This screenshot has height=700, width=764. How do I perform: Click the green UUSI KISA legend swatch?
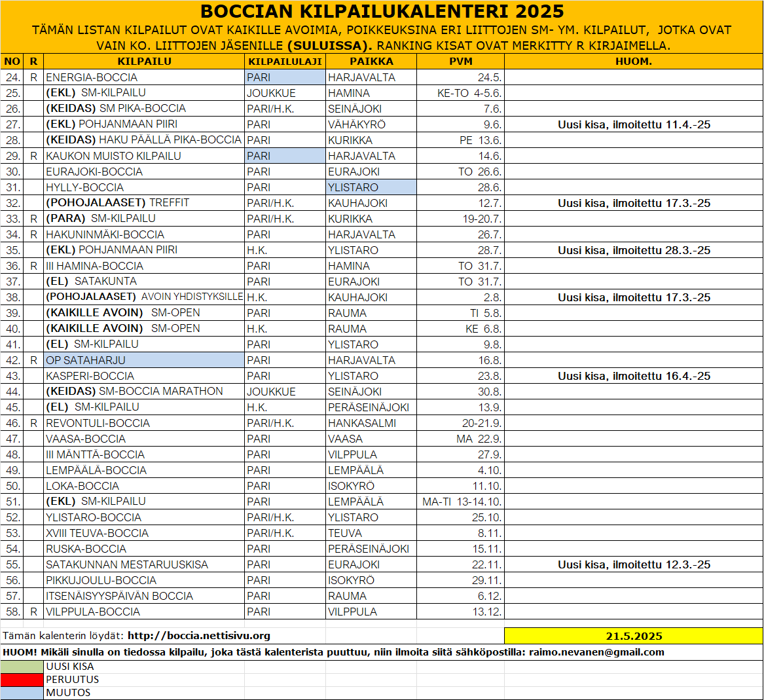[x=22, y=667]
